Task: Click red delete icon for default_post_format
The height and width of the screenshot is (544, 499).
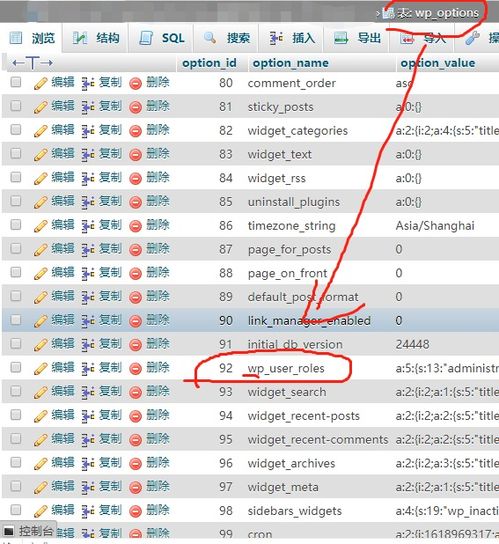Action: [x=135, y=297]
